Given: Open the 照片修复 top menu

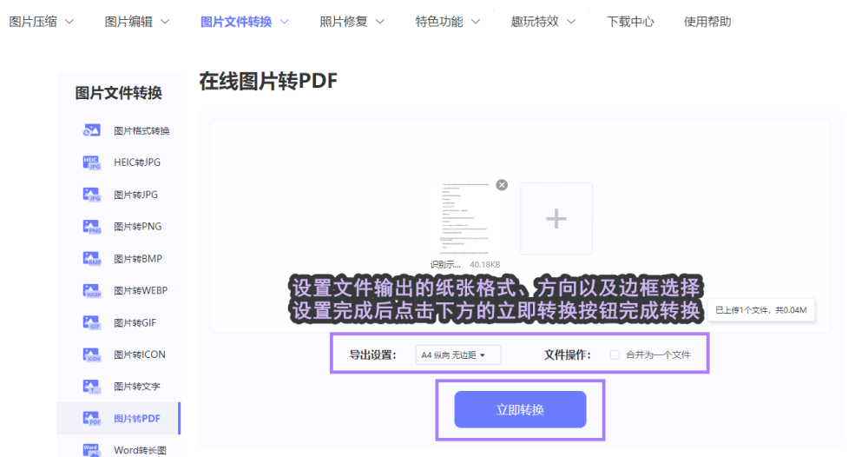Looking at the screenshot, I should [343, 22].
